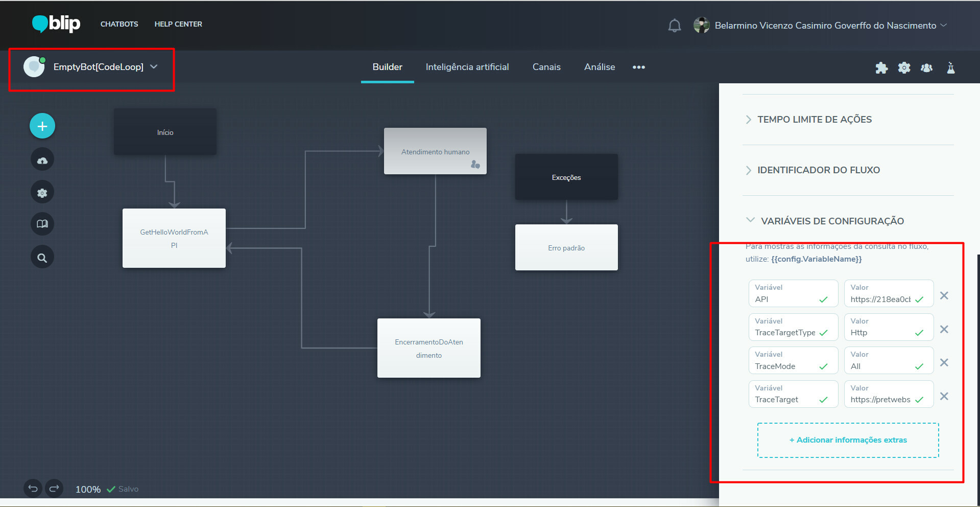
Task: Click the {{config.VariableName}} hint text
Action: pyautogui.click(x=817, y=259)
